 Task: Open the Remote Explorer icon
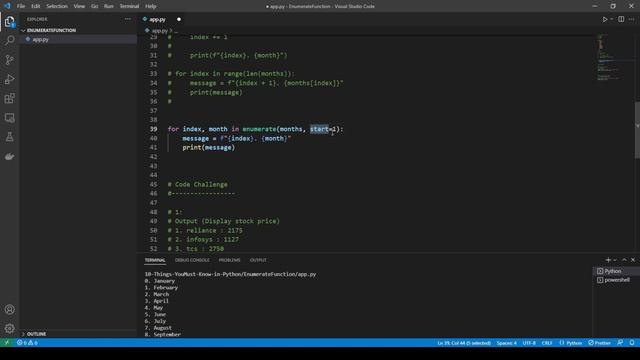pos(10,118)
